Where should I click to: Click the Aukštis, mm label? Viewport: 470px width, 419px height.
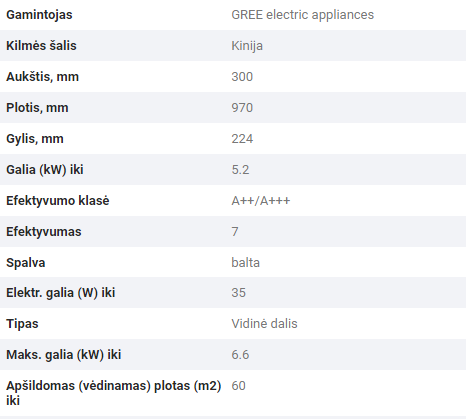pos(43,77)
